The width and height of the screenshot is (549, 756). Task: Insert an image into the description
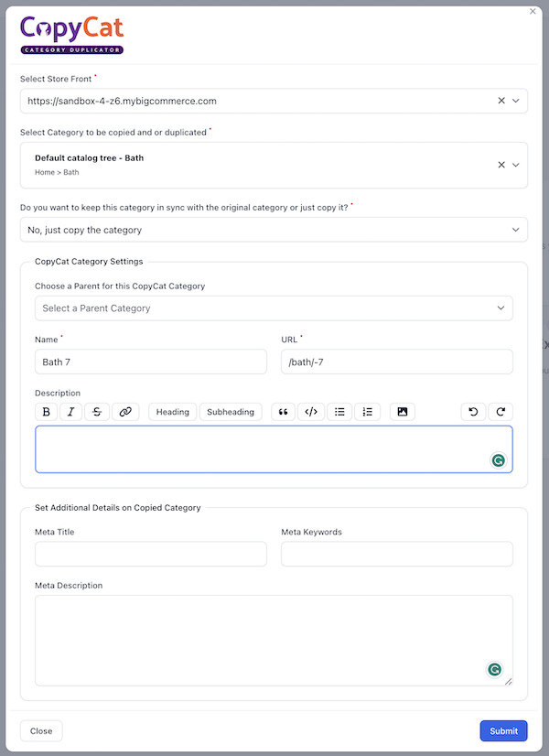tap(403, 412)
